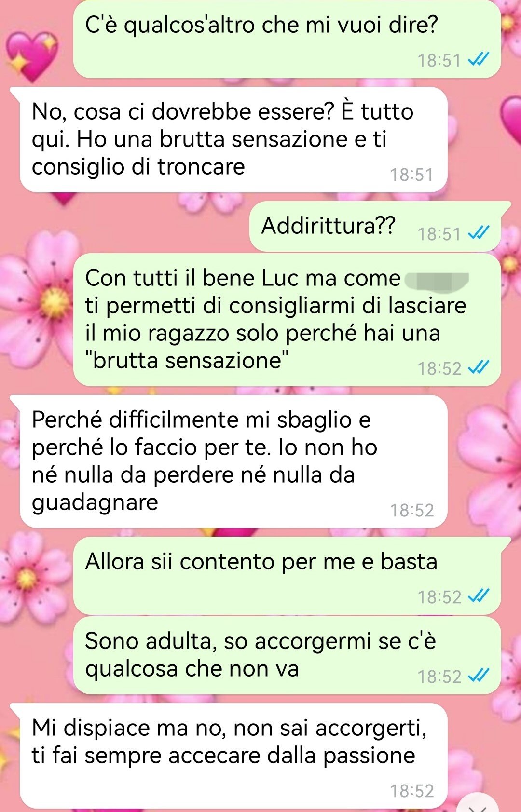
Task: Select message "Sono adulta, so accorgermi"
Action: (x=287, y=655)
